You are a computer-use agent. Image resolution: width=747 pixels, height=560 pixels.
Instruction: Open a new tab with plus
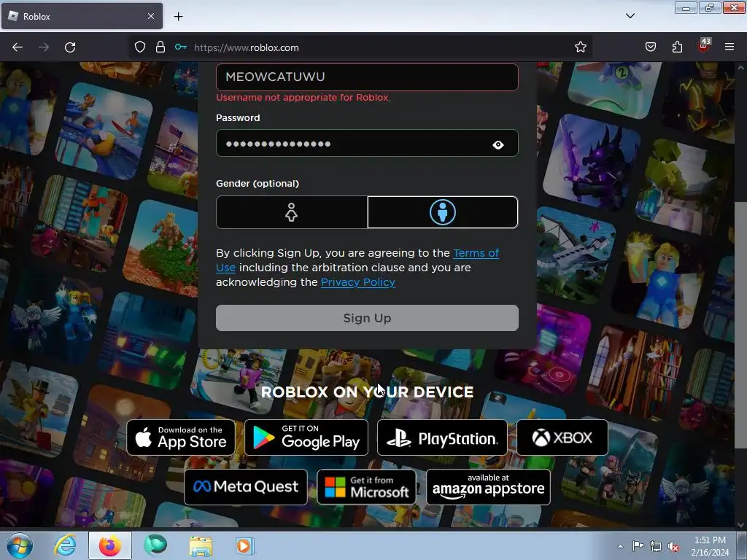point(178,17)
